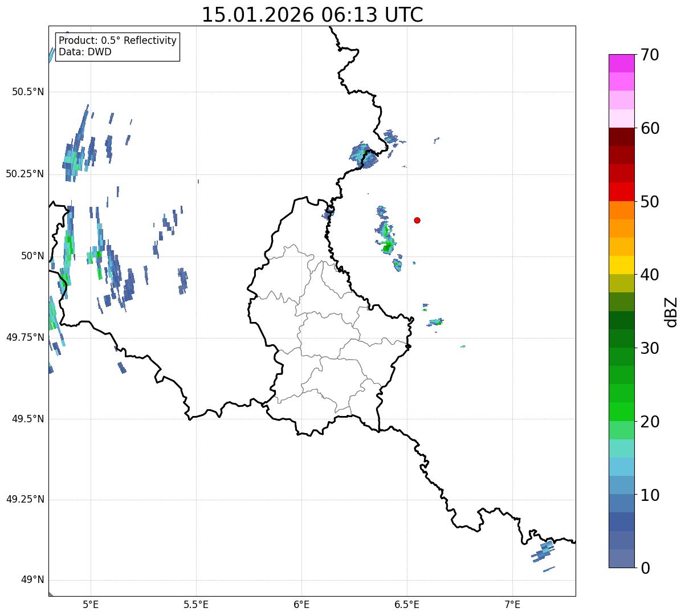Pick the bright green swatch just above 20 dBZ

click(x=621, y=412)
